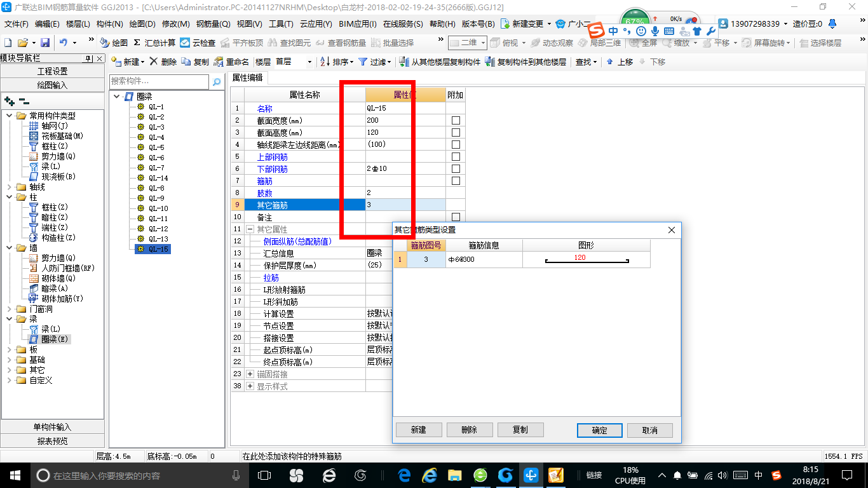The height and width of the screenshot is (488, 868).
Task: Click 箍筋图号 cell with value 3
Action: (426, 259)
